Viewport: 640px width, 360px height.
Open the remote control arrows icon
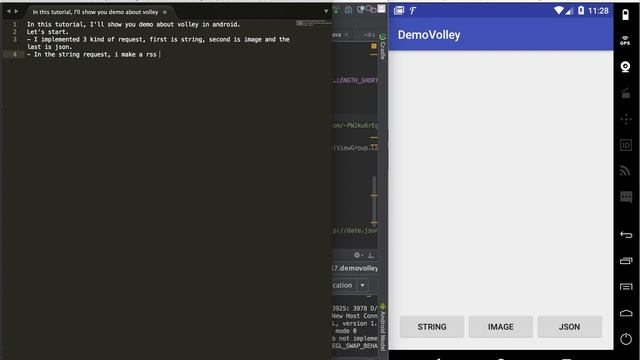[625, 119]
